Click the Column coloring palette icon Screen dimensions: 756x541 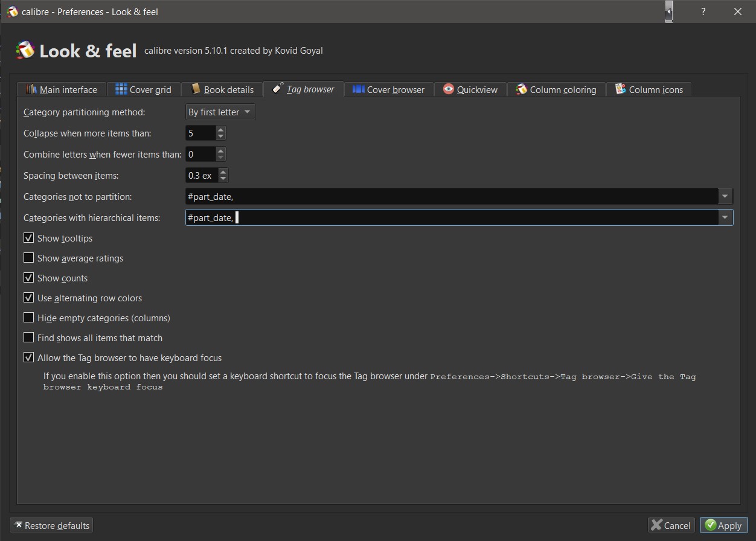(521, 89)
